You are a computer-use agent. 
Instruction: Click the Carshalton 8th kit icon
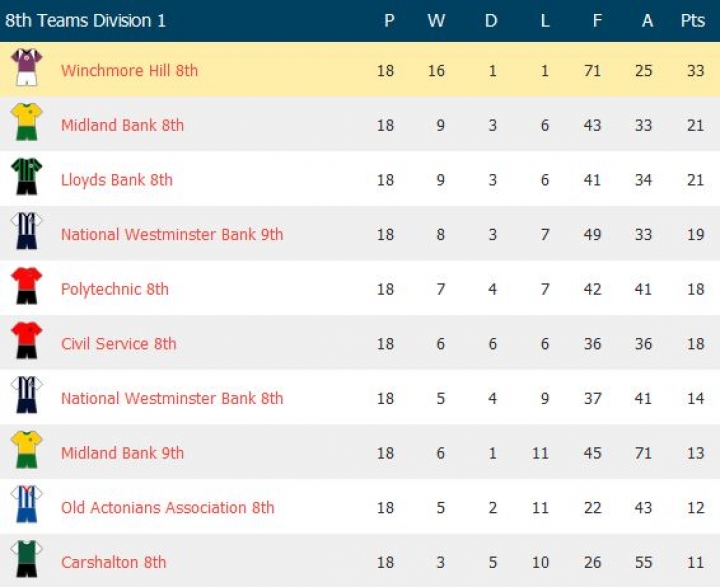26,559
